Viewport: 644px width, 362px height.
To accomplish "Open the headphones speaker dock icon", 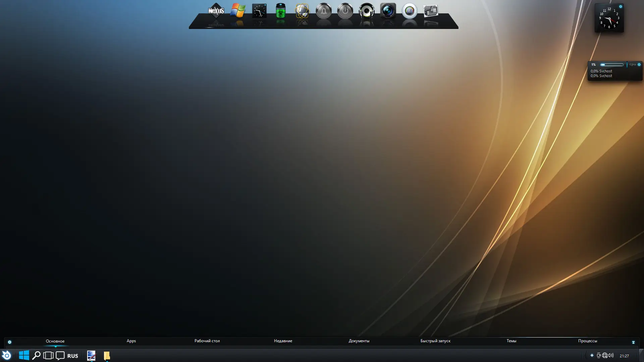I will point(366,11).
